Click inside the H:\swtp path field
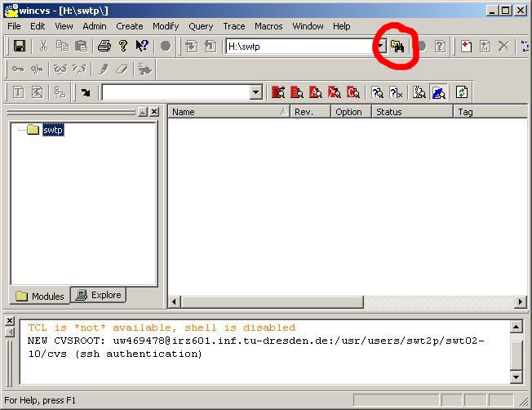 click(301, 47)
